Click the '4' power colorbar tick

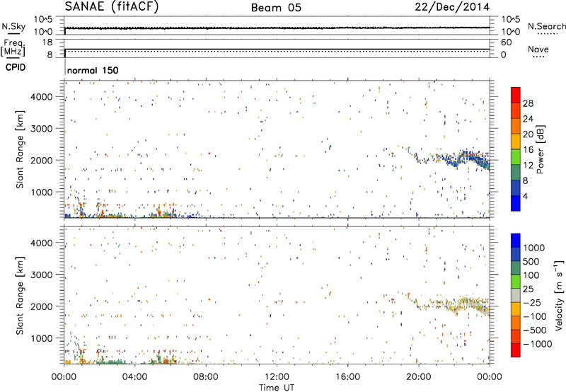pos(525,196)
